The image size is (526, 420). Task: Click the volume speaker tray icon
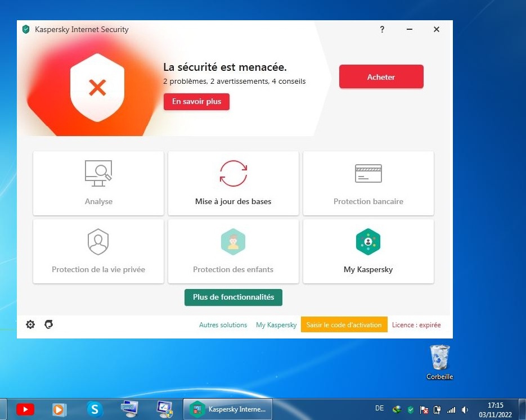click(x=465, y=410)
